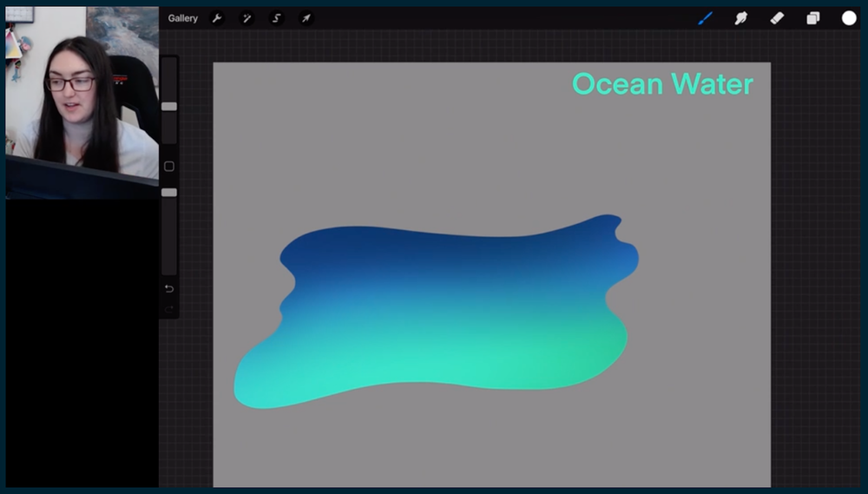Click the empty gray canvas below the shape
Screen dimensions: 868x494
point(486,443)
